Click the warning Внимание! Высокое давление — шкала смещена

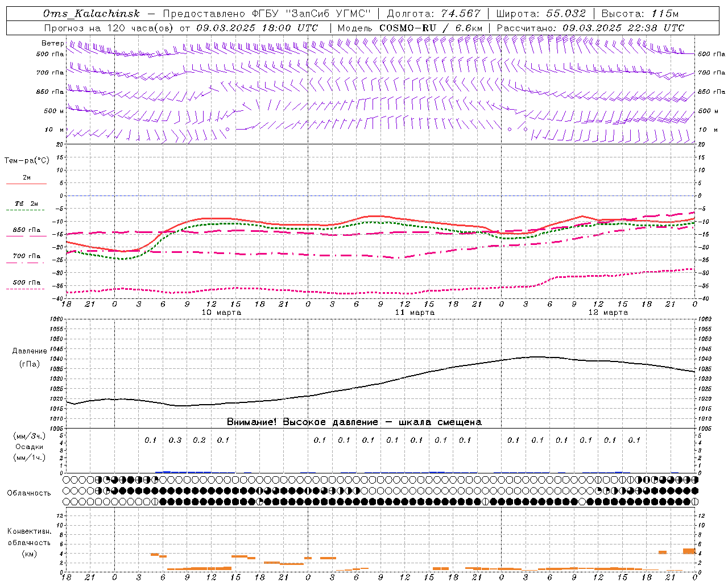click(x=354, y=422)
